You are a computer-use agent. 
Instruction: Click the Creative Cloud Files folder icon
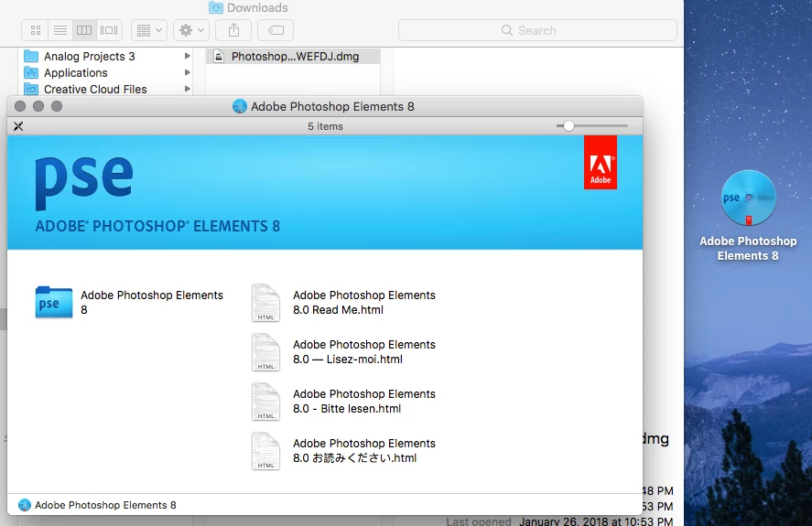click(32, 89)
